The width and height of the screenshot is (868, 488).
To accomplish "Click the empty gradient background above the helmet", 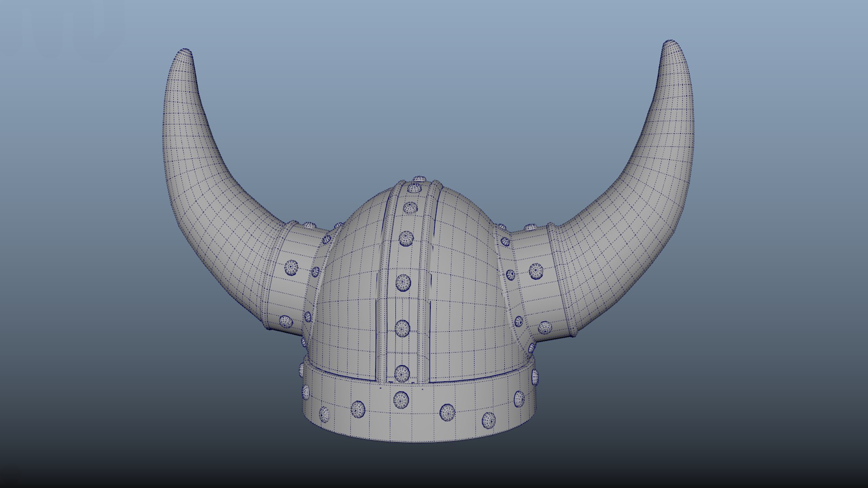I will (x=420, y=90).
